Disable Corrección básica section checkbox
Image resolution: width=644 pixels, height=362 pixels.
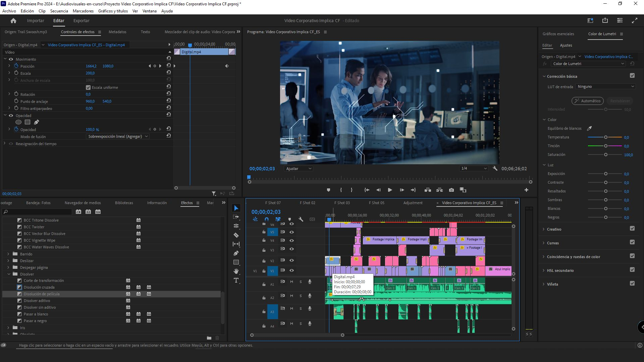(x=632, y=76)
